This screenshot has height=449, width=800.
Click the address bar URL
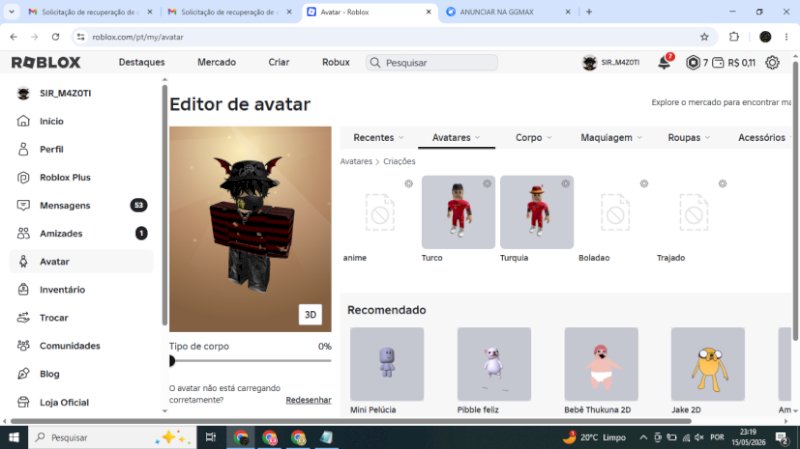(x=138, y=37)
